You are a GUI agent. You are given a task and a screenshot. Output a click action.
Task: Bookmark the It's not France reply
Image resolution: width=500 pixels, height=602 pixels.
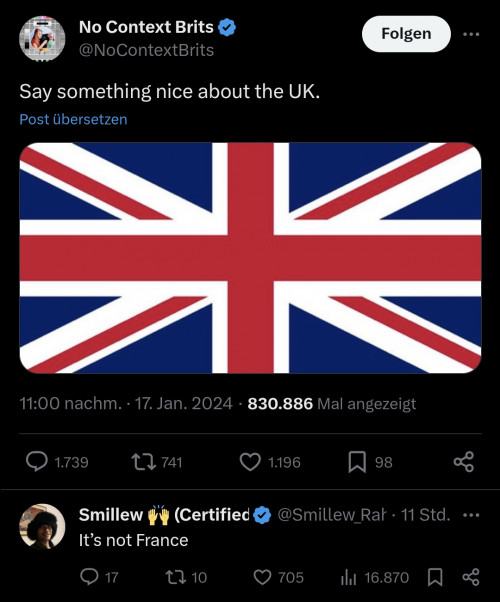(x=435, y=577)
